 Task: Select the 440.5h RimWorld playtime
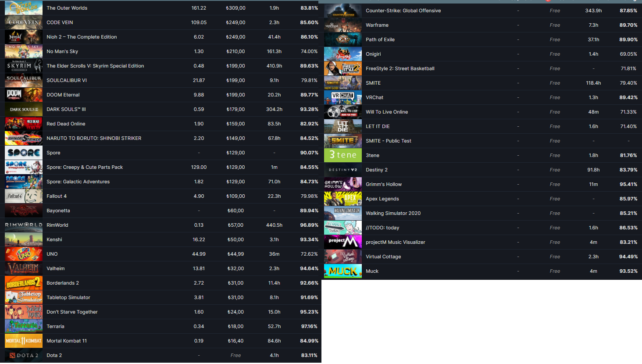tap(274, 225)
